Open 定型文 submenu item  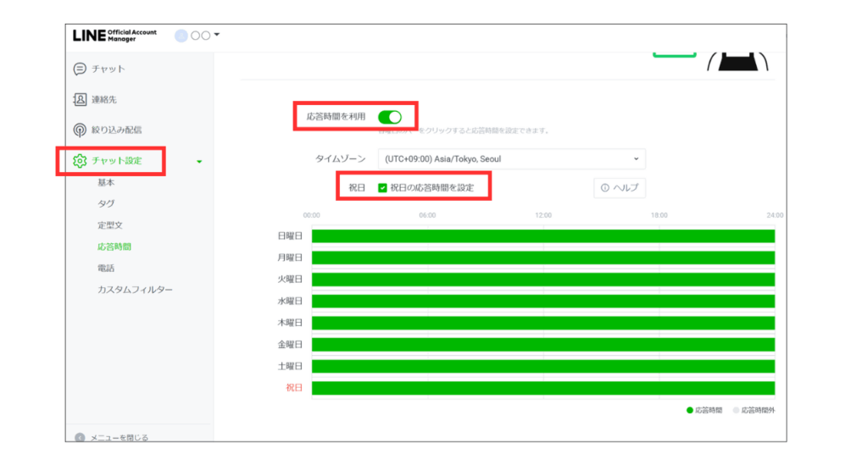tap(110, 225)
